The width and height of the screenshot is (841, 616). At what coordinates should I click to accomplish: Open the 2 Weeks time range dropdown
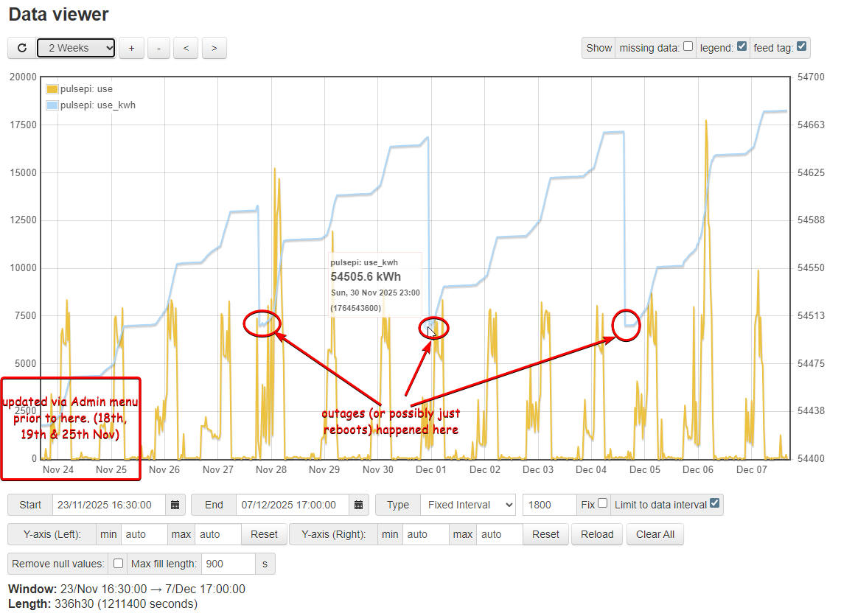click(x=76, y=48)
